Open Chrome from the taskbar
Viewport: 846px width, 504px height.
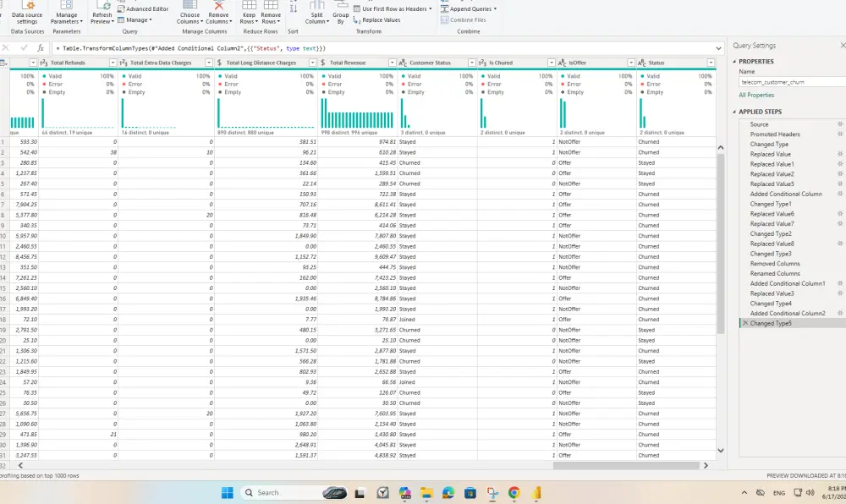514,493
